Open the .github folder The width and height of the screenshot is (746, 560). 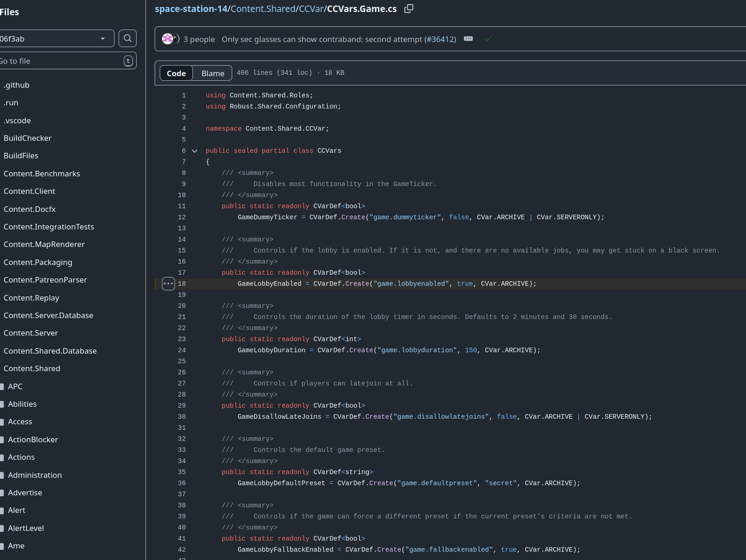(17, 85)
